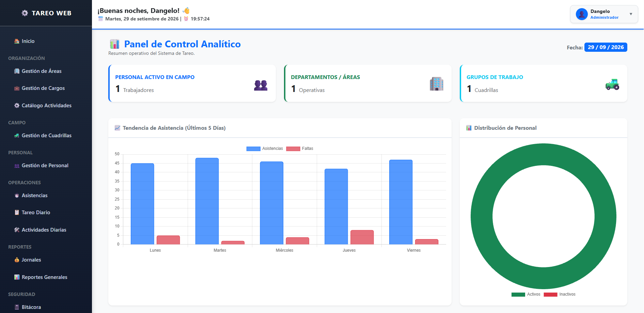Toggle the Asistencias legend item in bar chart
This screenshot has width=644, height=313.
(x=265, y=148)
